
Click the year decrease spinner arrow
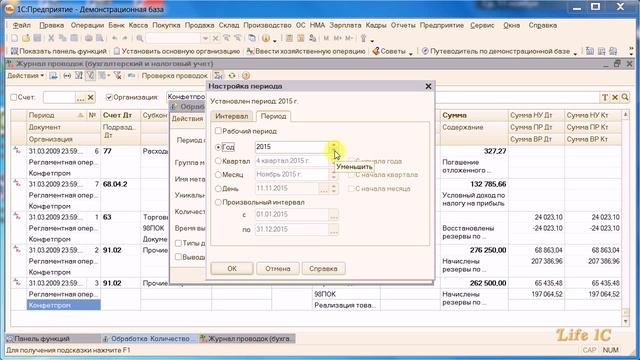pos(334,151)
